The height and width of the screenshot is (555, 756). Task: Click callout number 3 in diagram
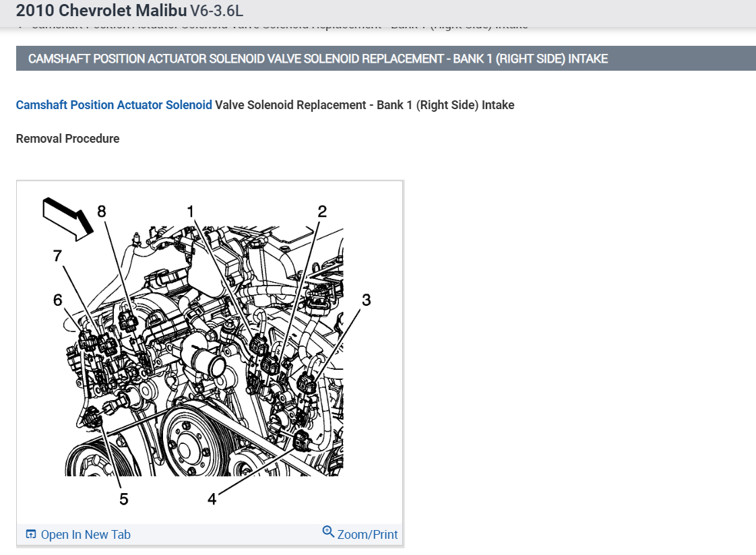click(x=367, y=300)
